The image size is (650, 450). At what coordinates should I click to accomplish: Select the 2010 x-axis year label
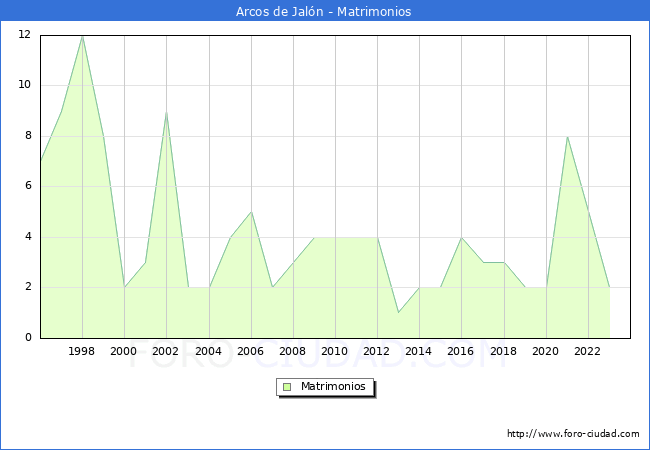coord(335,351)
